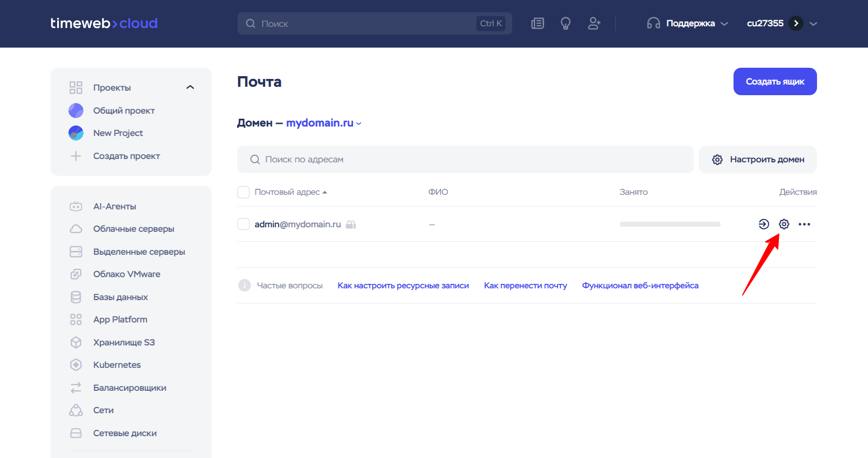Screen dimensions: 868x458
Task: Open the mydomain.ru domain dropdown
Action: [x=324, y=123]
